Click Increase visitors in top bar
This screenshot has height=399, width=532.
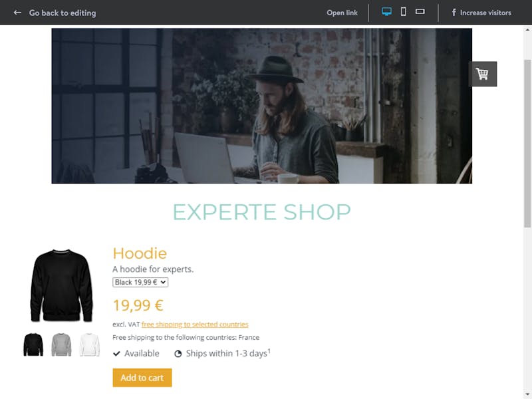tap(485, 13)
